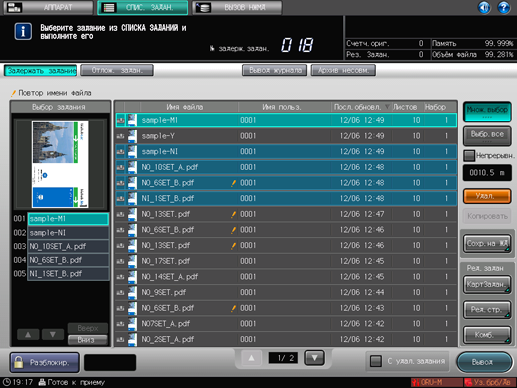Click the job type icon for sample-Y row
Image resolution: width=517 pixels, height=388 pixels.
tap(120, 136)
